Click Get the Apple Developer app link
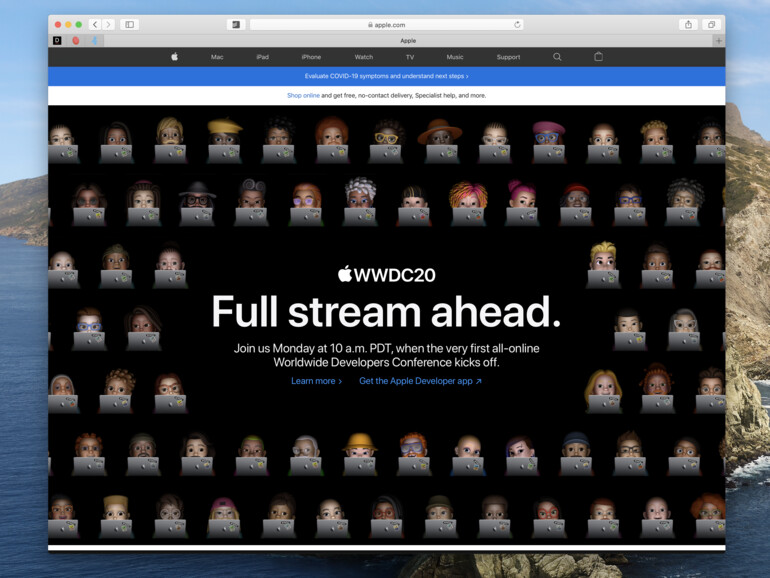The height and width of the screenshot is (578, 770). click(420, 381)
